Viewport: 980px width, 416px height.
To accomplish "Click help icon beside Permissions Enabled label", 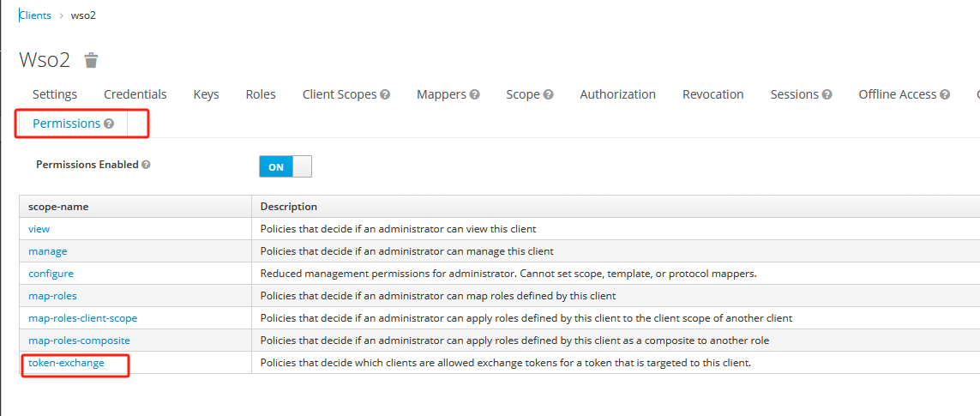I will click(146, 165).
